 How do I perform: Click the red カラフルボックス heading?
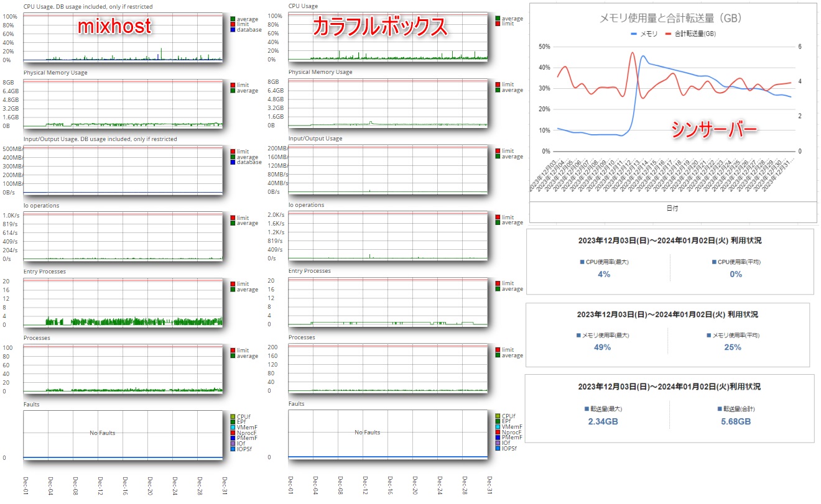379,27
